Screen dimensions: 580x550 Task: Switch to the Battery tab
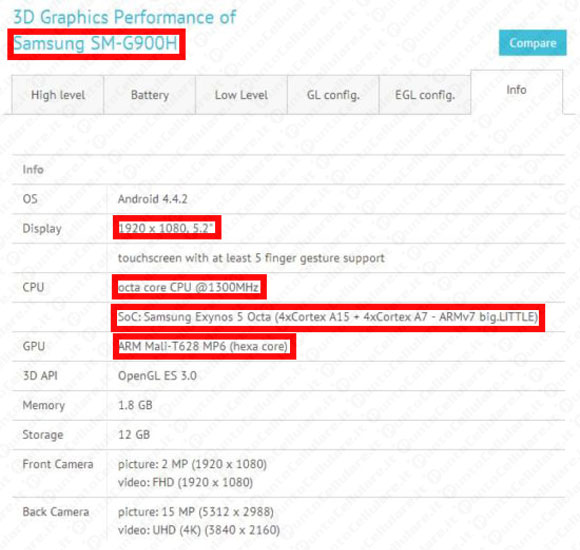click(x=149, y=95)
